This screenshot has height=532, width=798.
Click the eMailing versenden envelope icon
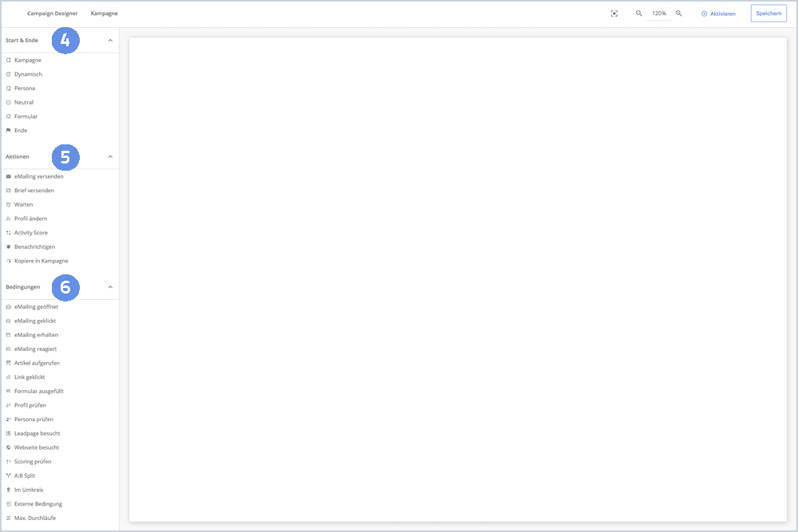point(8,176)
